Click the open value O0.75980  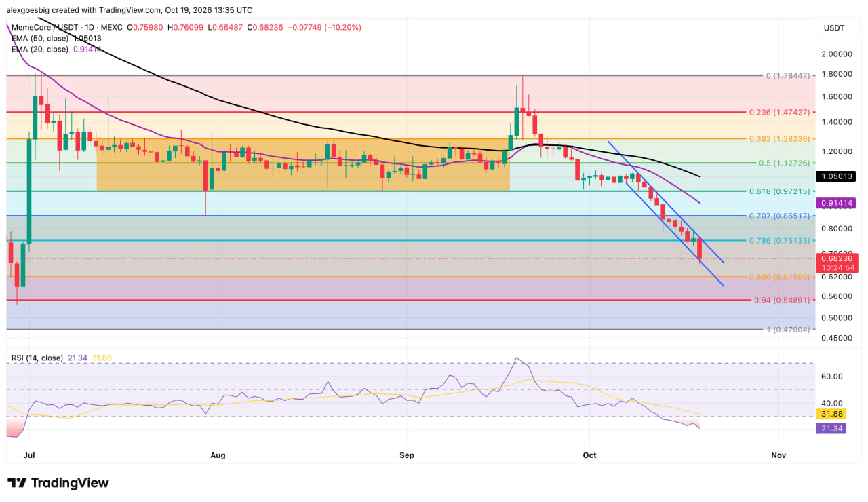pos(145,28)
